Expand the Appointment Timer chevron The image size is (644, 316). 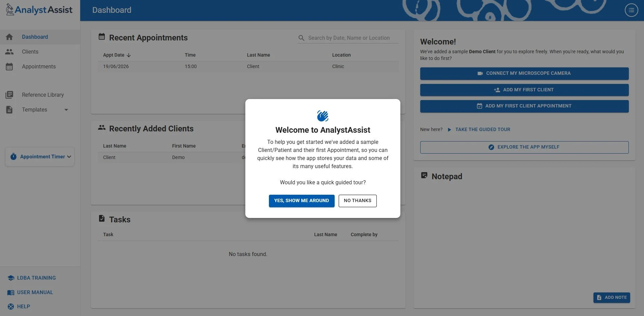click(69, 157)
